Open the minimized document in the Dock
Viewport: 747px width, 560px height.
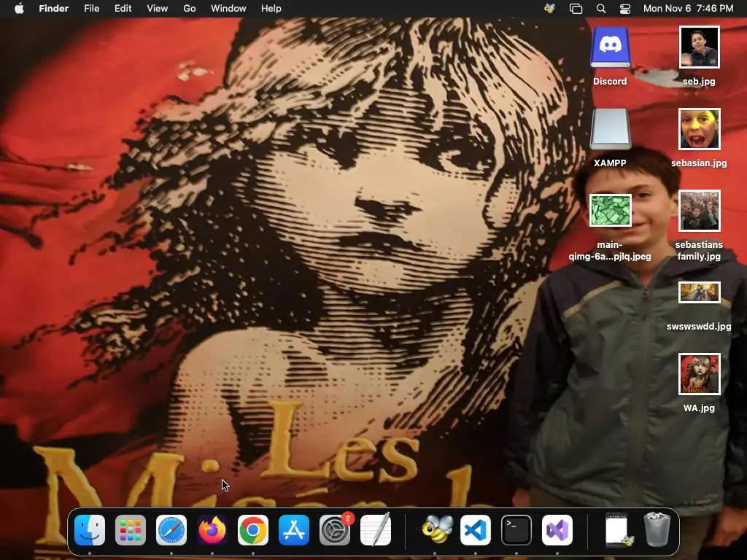[x=619, y=530]
